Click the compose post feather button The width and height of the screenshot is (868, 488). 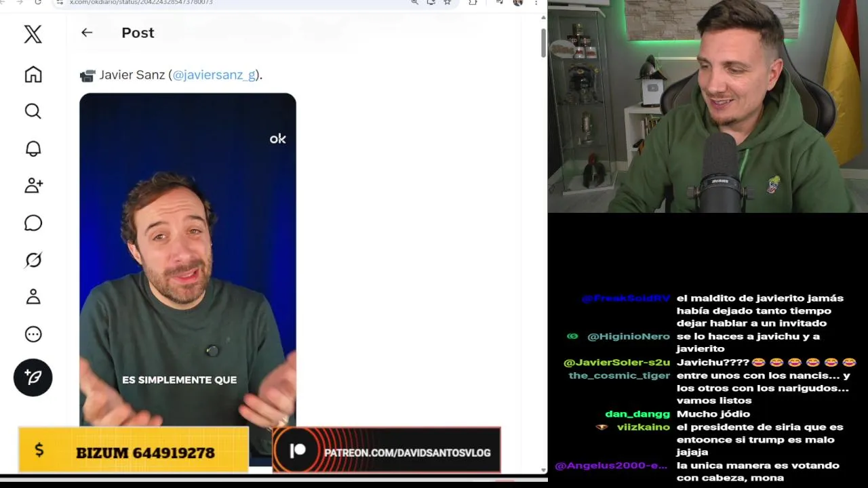point(33,378)
